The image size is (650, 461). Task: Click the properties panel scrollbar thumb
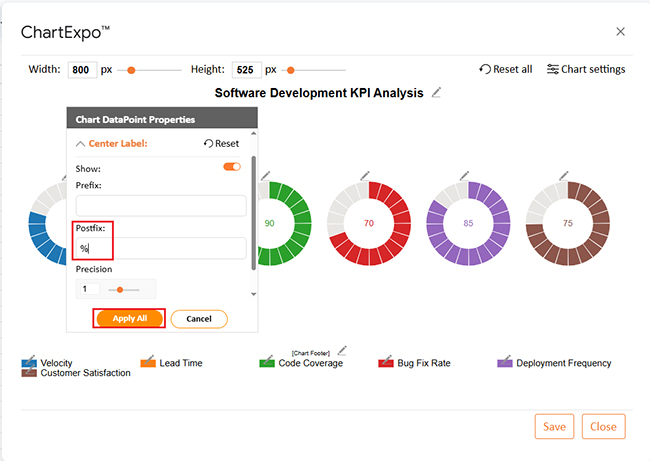253,213
